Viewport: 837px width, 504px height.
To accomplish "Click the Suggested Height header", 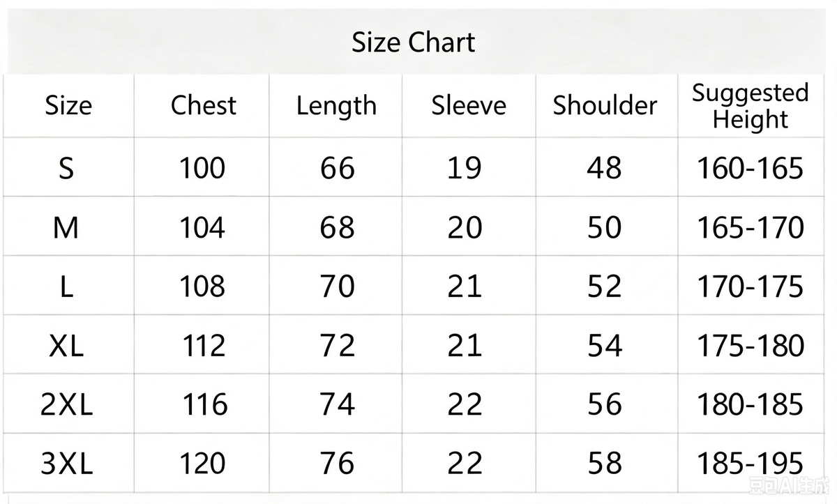I will [750, 106].
